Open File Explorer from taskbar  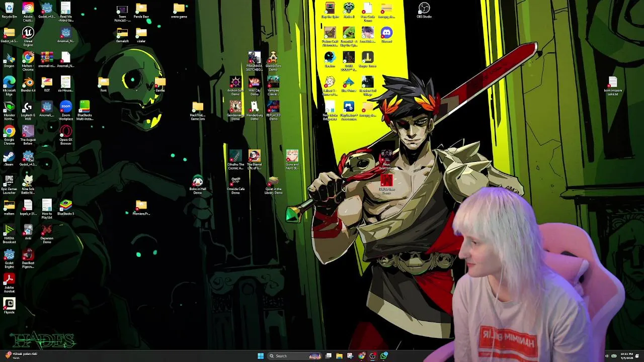[339, 356]
